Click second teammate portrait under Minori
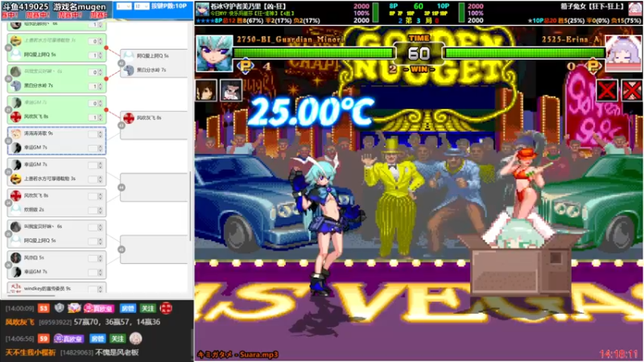644x362 pixels. click(x=231, y=90)
